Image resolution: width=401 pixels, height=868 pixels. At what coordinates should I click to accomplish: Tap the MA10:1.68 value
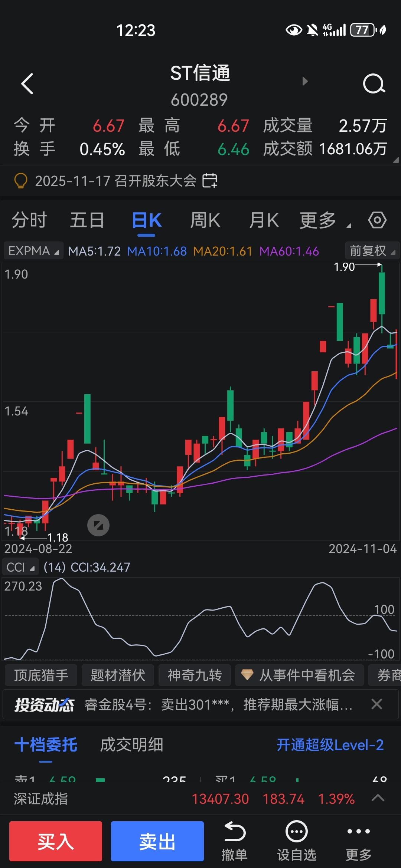(x=157, y=251)
